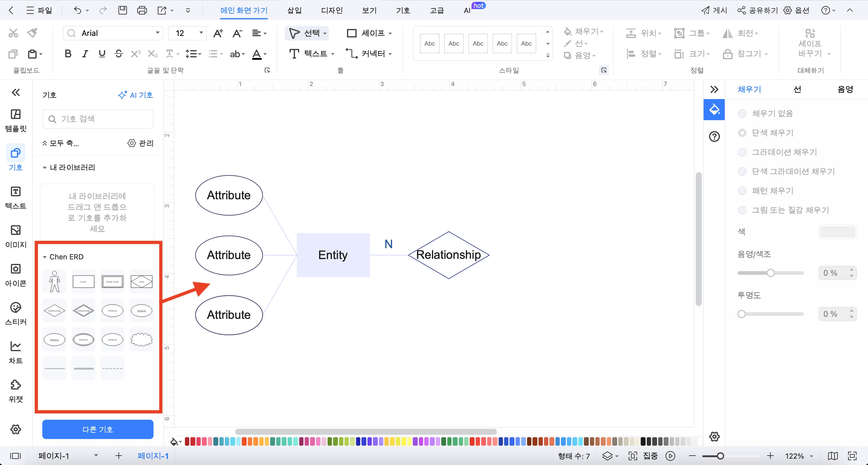The height and width of the screenshot is (465, 868).
Task: Pick the cloud shape in Chen ERD
Action: coord(141,339)
